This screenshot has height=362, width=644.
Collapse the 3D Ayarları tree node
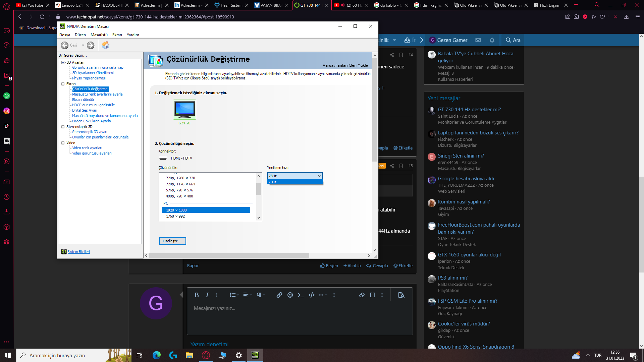(63, 62)
